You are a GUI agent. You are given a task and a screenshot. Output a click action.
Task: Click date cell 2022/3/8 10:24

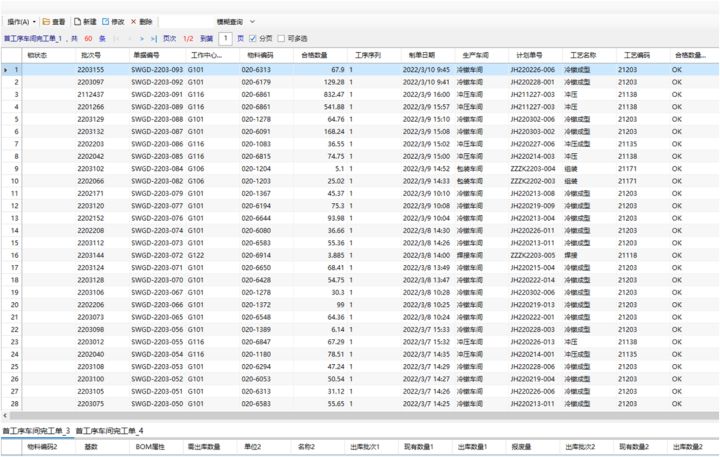click(426, 318)
